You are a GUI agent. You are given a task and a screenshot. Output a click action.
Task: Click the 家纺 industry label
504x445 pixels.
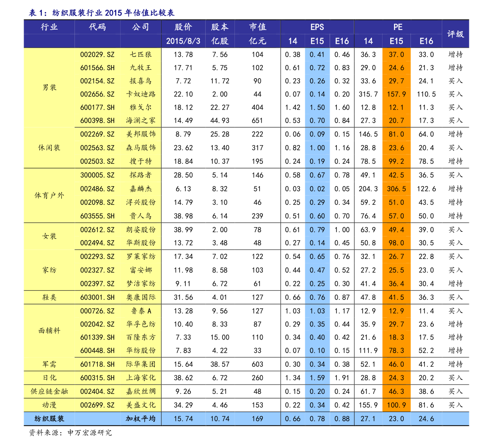pos(50,270)
